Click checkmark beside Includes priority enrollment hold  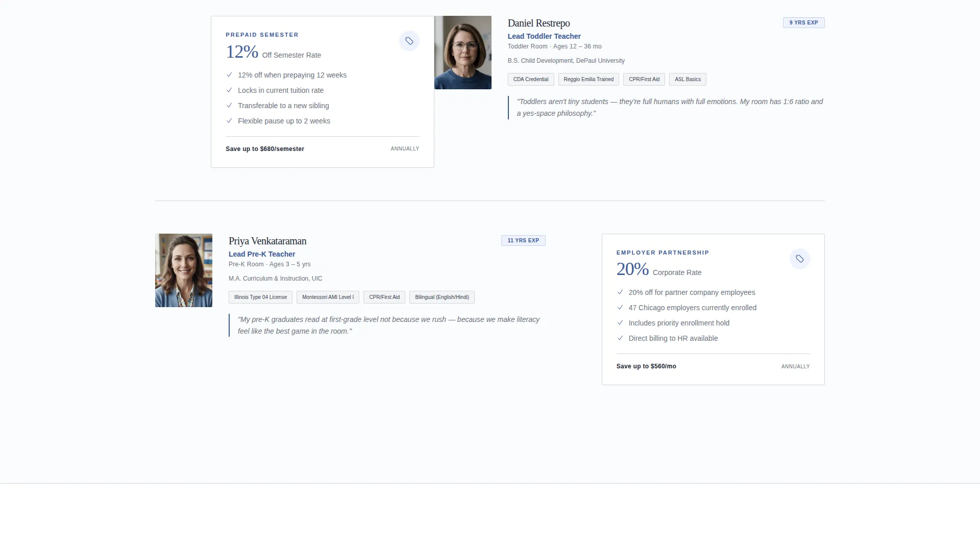(x=620, y=322)
